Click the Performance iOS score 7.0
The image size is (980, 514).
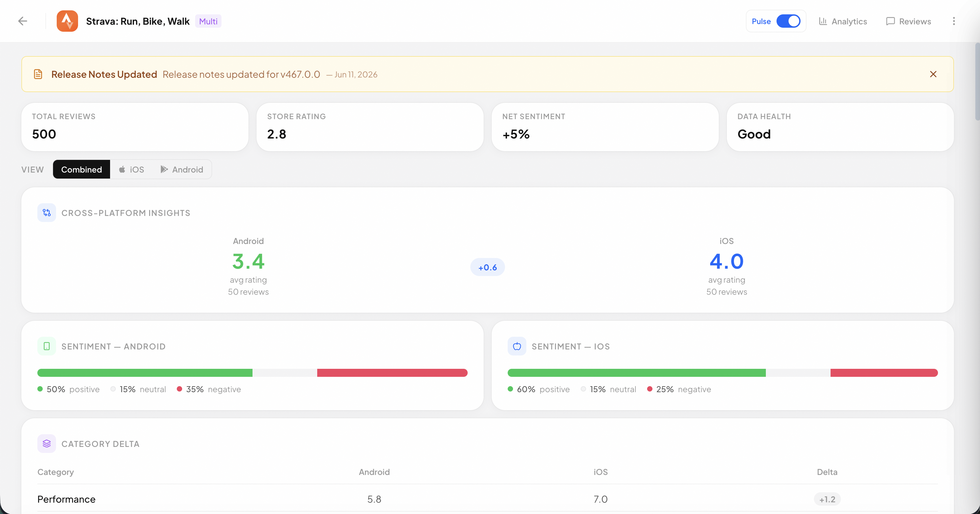[601, 499]
